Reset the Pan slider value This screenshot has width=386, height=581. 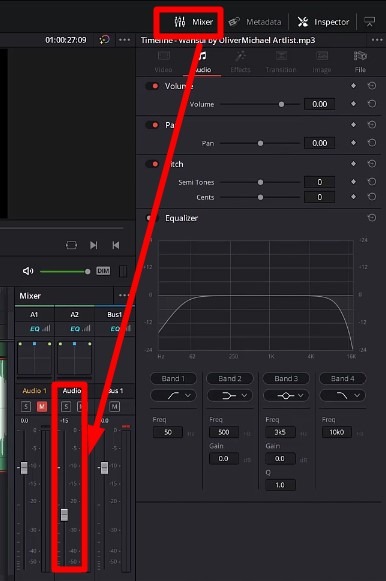click(372, 143)
